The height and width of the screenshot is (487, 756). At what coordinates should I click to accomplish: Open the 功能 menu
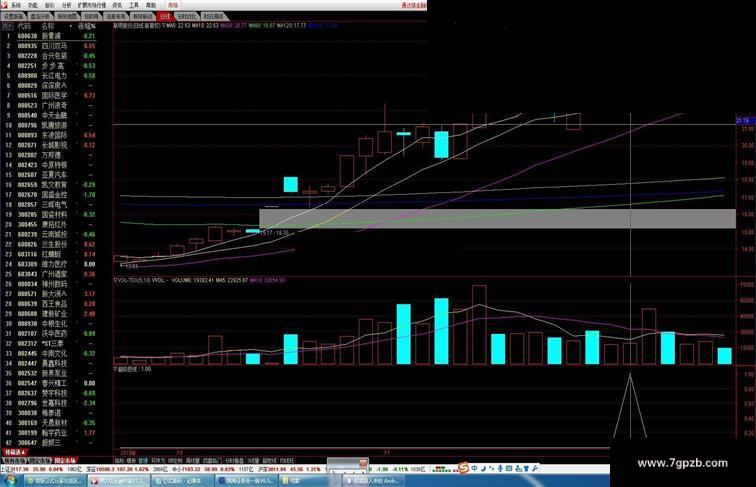33,5
